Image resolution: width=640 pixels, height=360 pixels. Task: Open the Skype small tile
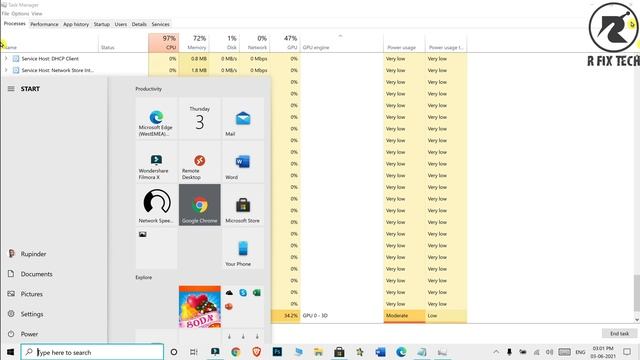point(243,293)
